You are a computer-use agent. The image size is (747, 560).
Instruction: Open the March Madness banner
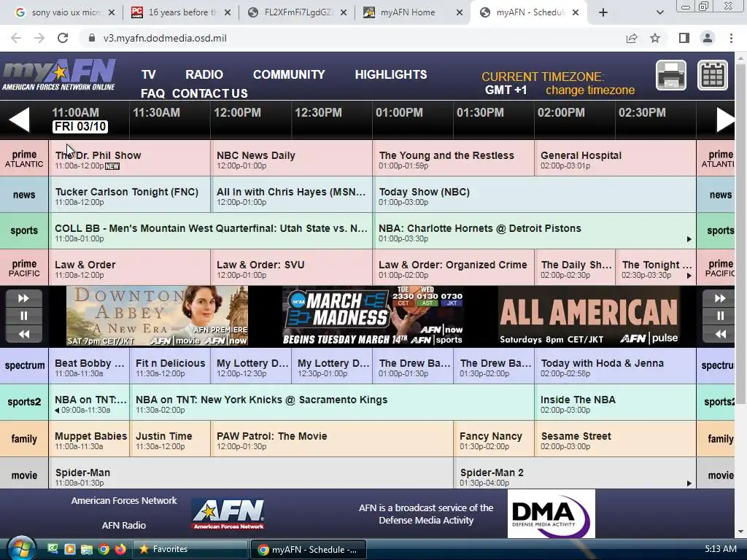tap(373, 316)
